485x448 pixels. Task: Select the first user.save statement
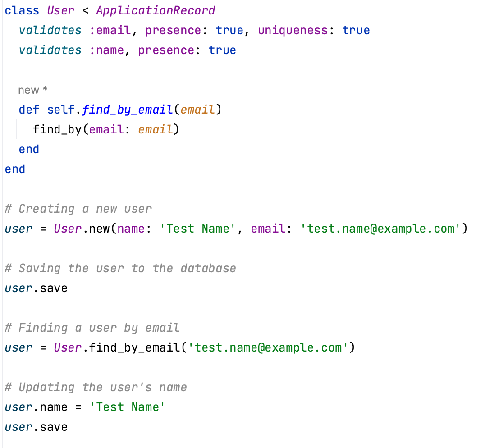pyautogui.click(x=36, y=288)
